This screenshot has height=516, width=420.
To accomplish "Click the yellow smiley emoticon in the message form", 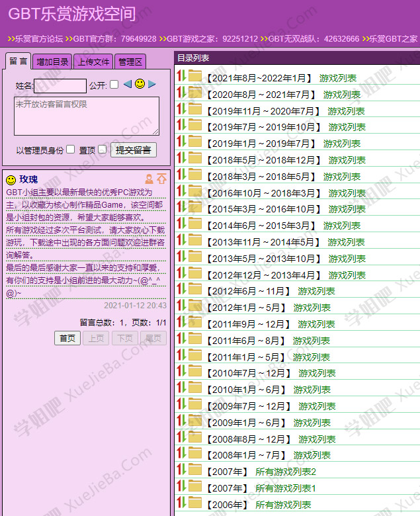I will click(x=140, y=84).
